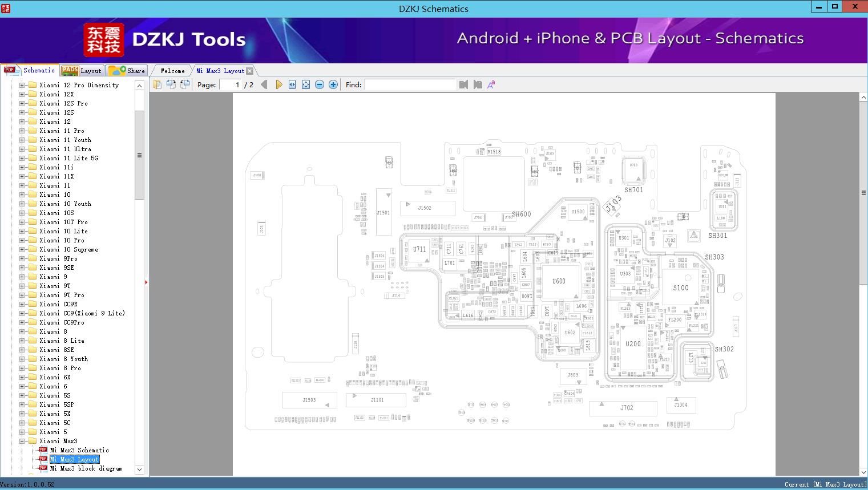Screen dimensions: 868x490
Task: Expand the Xiaomi 5X folder
Action: 22,414
